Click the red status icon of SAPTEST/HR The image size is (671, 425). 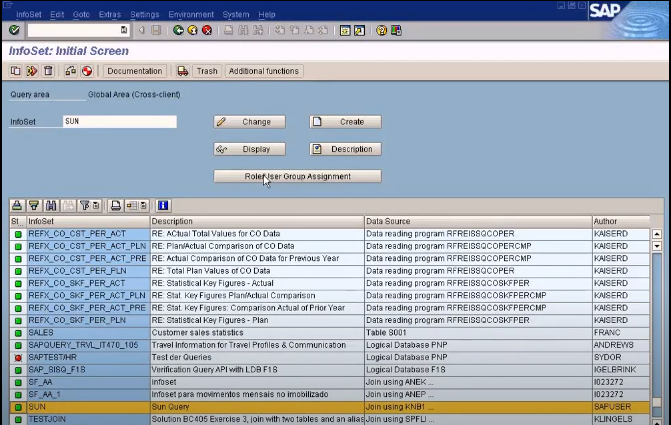(x=18, y=358)
